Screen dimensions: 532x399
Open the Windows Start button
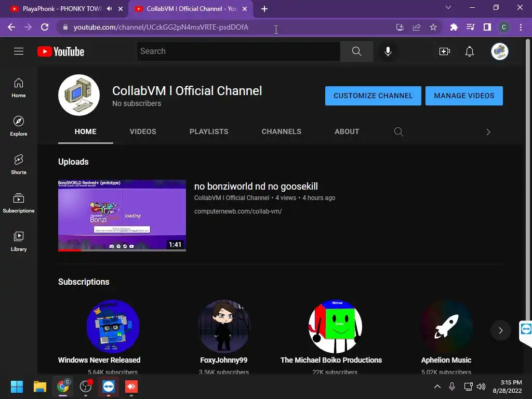17,387
